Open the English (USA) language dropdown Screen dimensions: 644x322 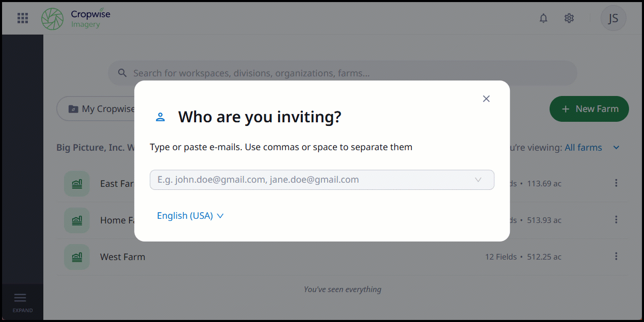(x=190, y=216)
